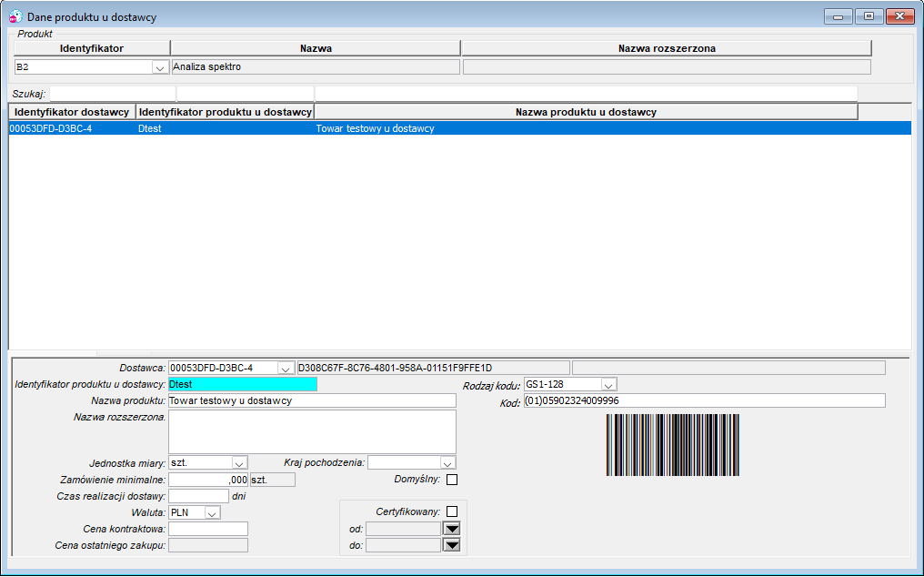Focus the Cena kontraktowa field
Viewport: 924px width, 577px height.
[208, 529]
